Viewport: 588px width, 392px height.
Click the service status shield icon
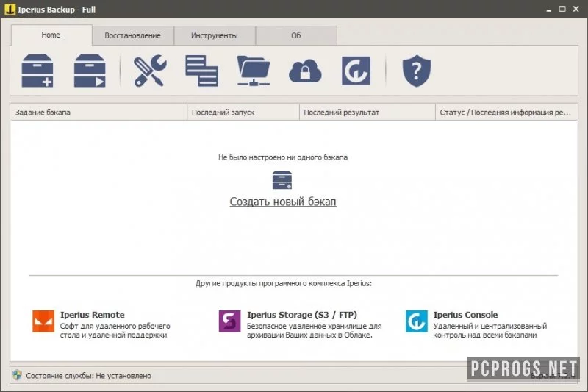click(x=17, y=375)
